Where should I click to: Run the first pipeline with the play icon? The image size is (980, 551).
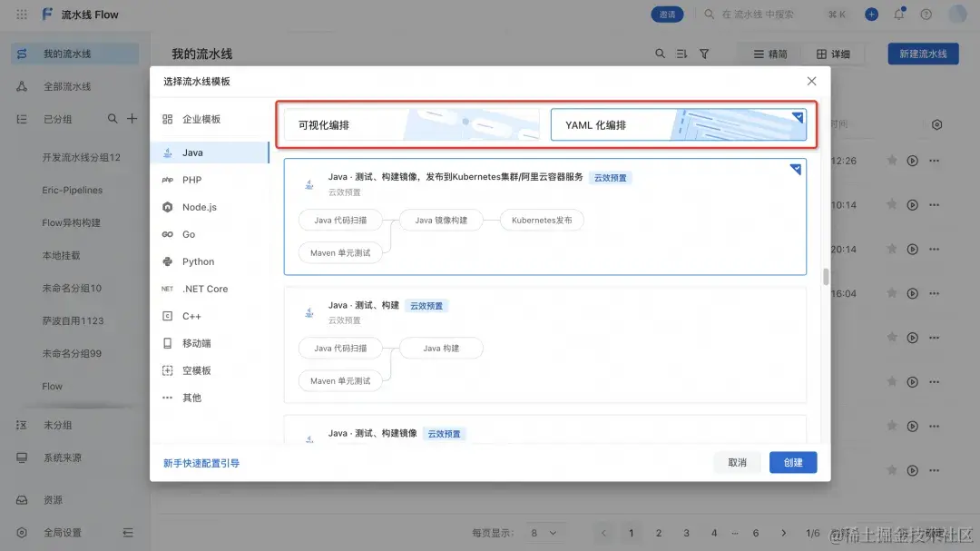[911, 161]
